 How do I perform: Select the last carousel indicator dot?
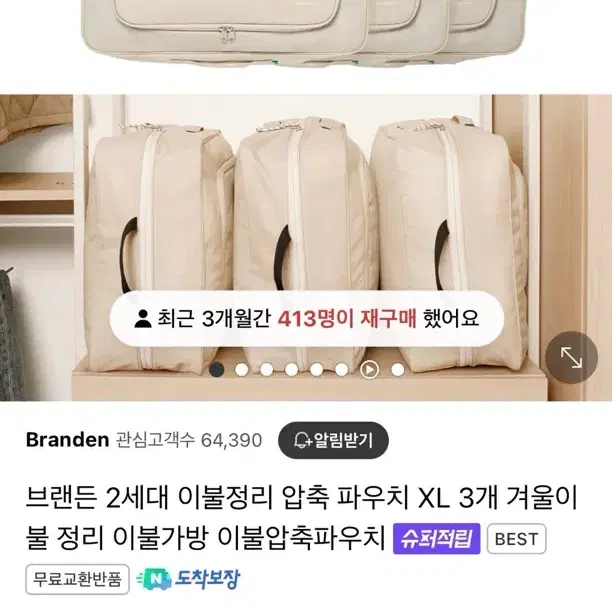pyautogui.click(x=398, y=369)
